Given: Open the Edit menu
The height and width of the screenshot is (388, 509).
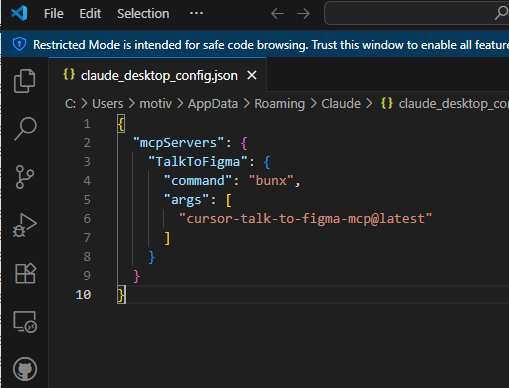Looking at the screenshot, I should 90,14.
